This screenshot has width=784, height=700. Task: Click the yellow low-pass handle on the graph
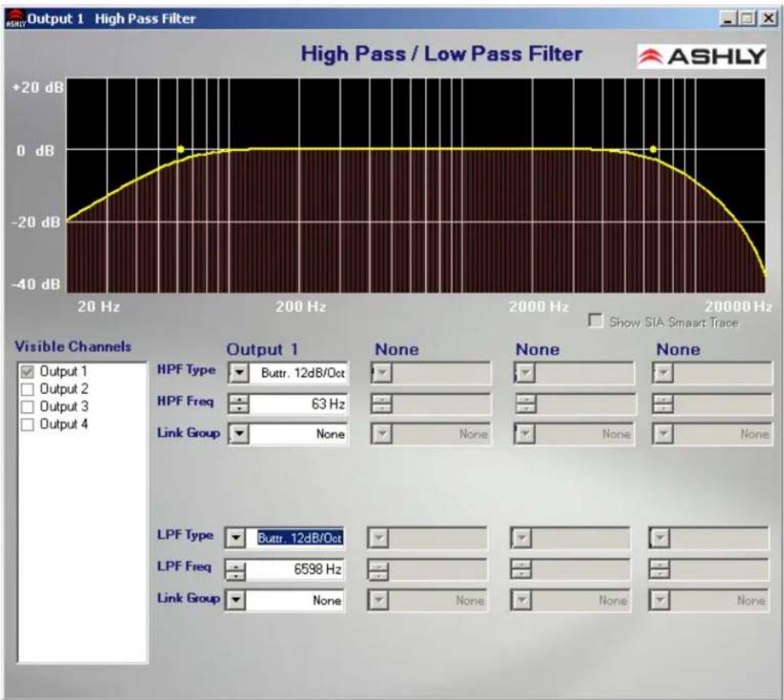(653, 149)
